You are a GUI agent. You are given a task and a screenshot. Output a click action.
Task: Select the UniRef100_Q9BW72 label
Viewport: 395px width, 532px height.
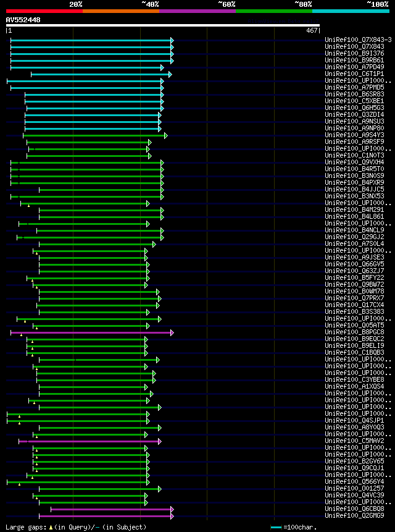[x=355, y=284]
